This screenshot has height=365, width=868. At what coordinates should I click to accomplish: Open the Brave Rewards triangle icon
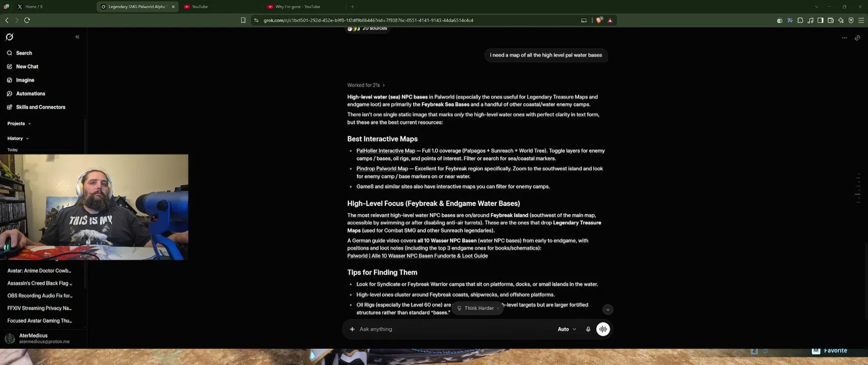click(x=610, y=20)
